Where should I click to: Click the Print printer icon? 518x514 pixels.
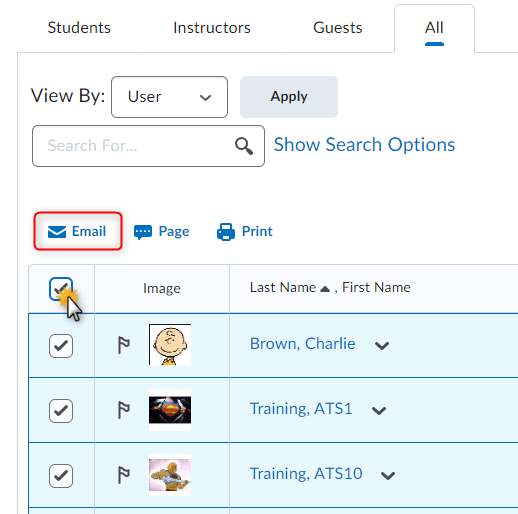(x=226, y=232)
